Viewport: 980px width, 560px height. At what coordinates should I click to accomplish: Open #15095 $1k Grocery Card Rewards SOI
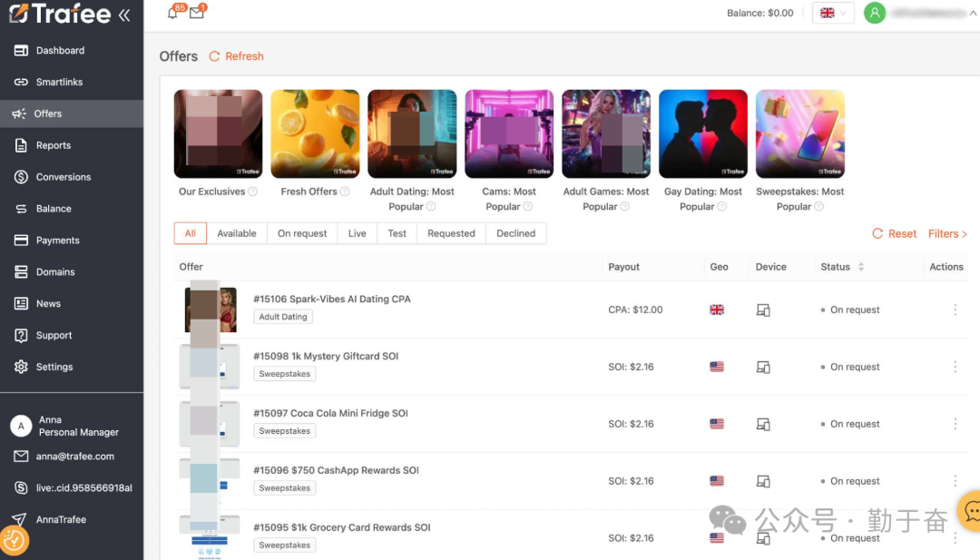pos(342,527)
